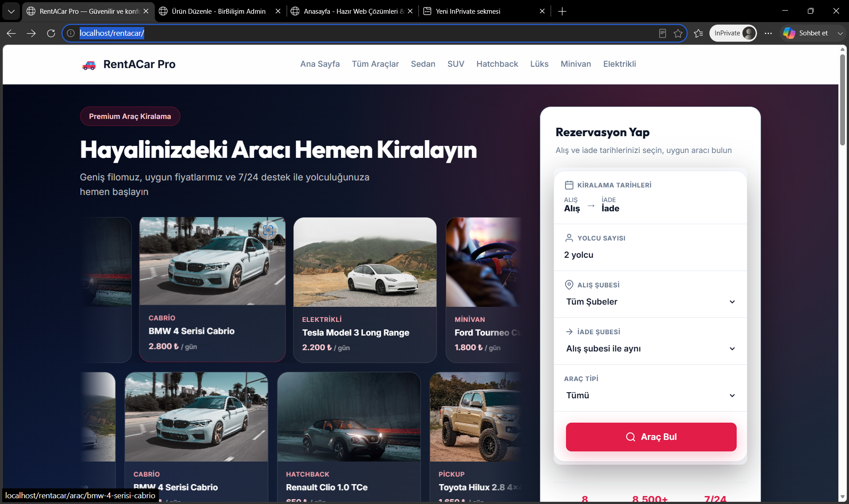The width and height of the screenshot is (849, 504).
Task: Open the browser settings and more menu
Action: [x=769, y=33]
